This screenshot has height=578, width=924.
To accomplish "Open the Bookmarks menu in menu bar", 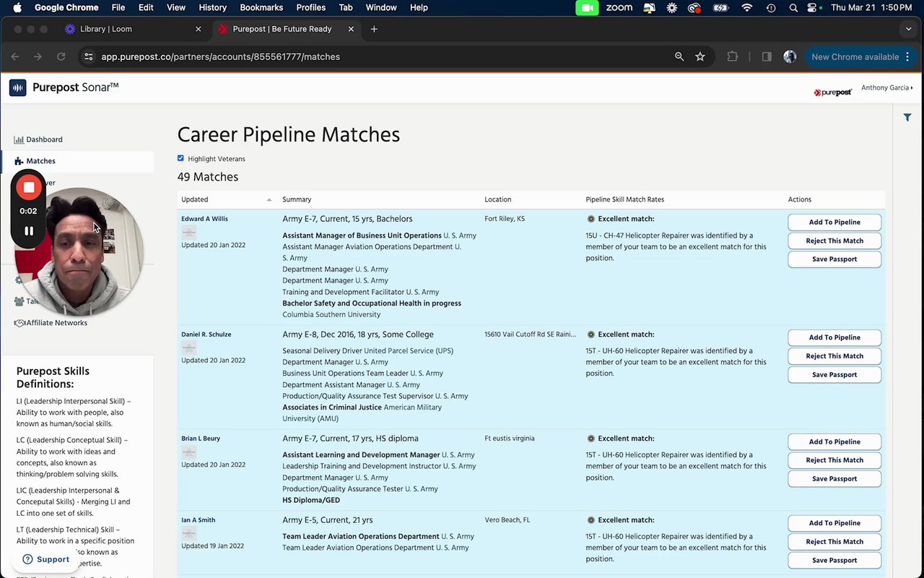I will tap(261, 8).
